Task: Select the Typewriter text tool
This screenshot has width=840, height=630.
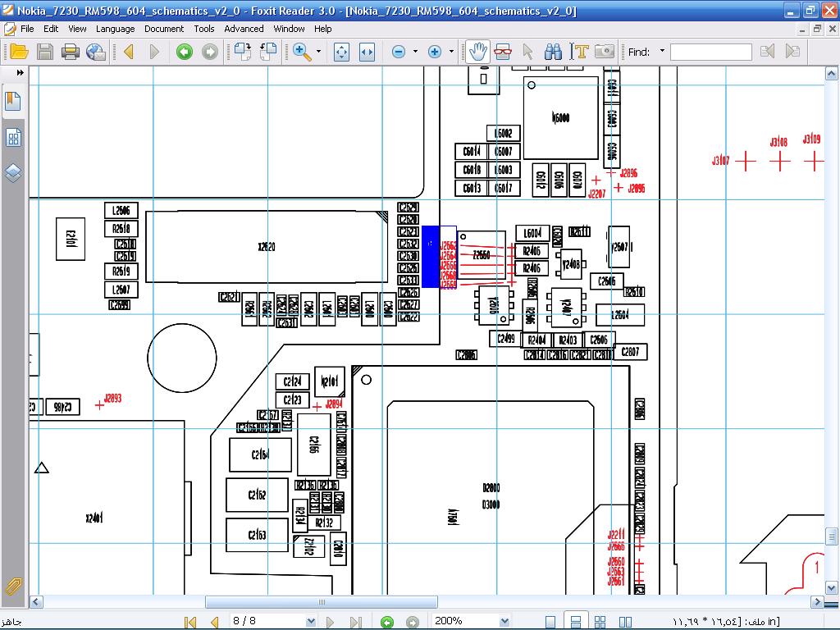Action: (579, 52)
